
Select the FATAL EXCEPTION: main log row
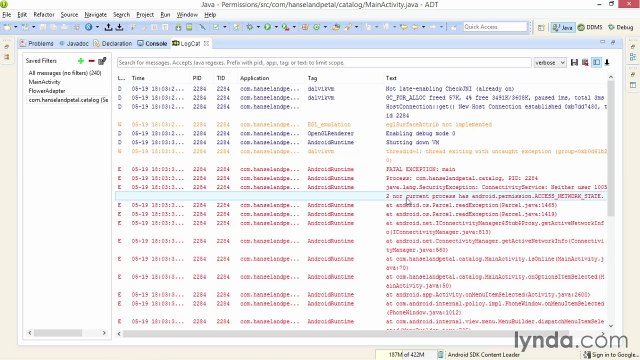361,169
